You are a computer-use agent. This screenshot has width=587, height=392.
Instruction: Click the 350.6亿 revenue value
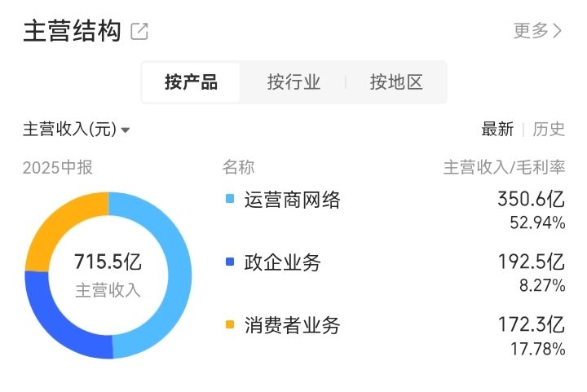[531, 199]
